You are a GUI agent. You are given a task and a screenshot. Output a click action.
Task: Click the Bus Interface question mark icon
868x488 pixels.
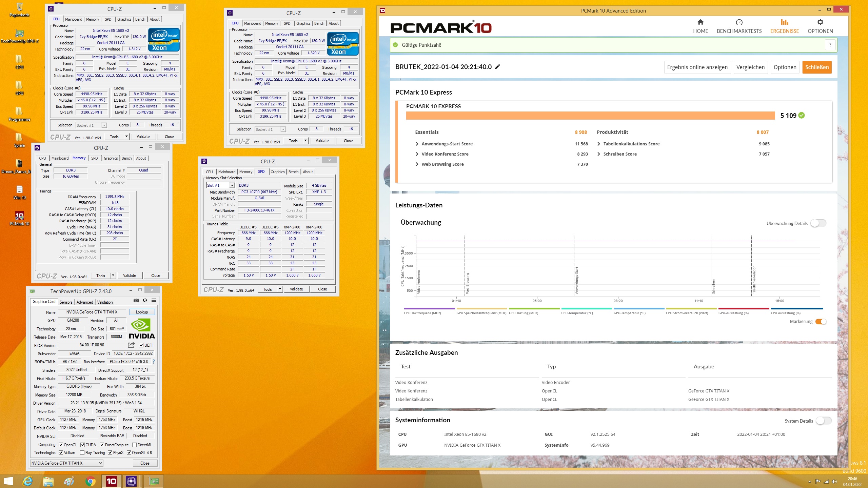[154, 362]
